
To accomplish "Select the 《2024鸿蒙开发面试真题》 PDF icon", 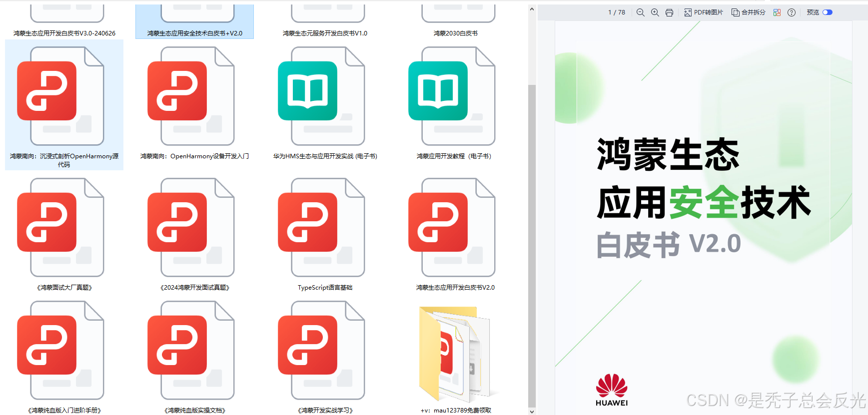I will pos(191,227).
